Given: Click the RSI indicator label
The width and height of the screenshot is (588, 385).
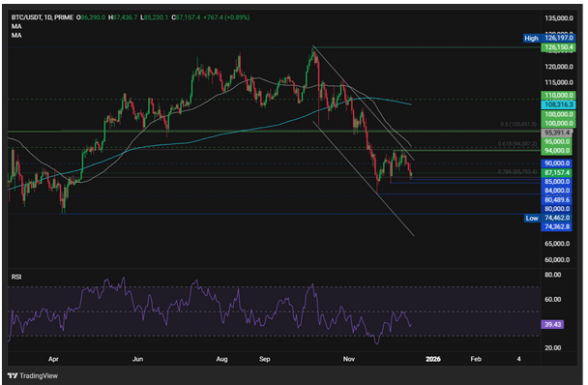Looking at the screenshot, I should coord(16,277).
